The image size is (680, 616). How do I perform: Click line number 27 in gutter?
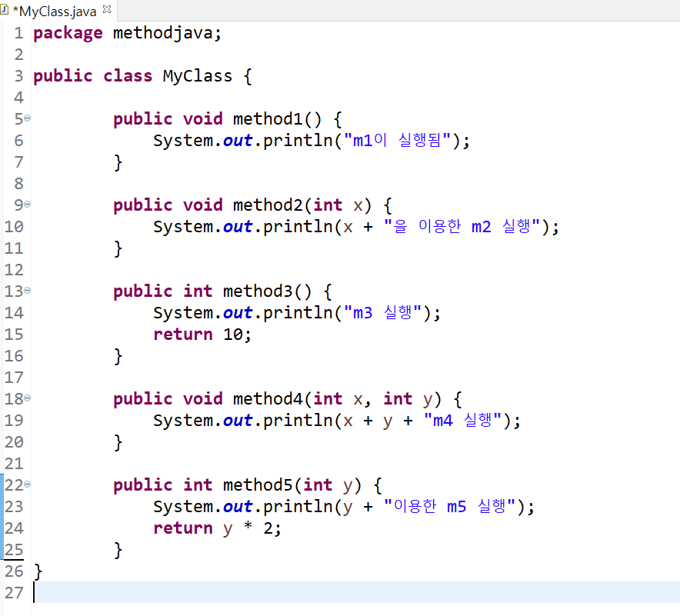14,593
